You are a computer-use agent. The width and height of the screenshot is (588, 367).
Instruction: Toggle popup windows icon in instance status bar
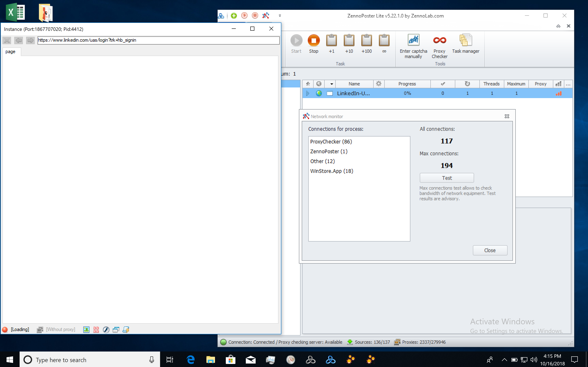pyautogui.click(x=116, y=329)
